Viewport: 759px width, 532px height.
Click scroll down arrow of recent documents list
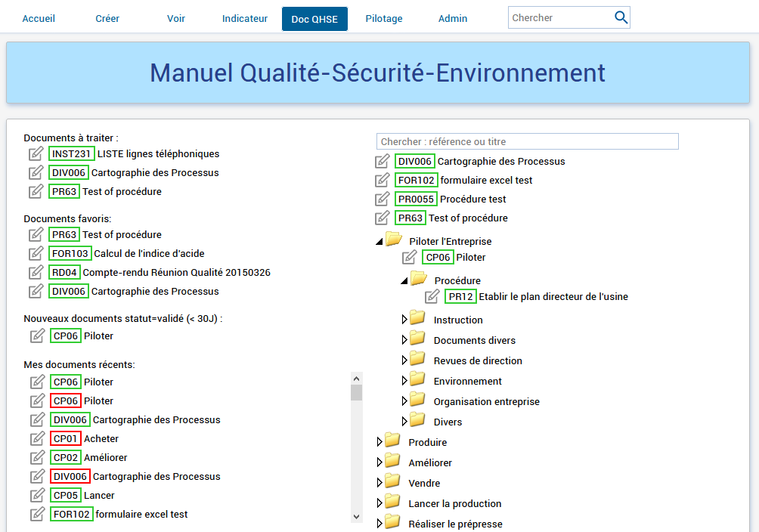(357, 517)
